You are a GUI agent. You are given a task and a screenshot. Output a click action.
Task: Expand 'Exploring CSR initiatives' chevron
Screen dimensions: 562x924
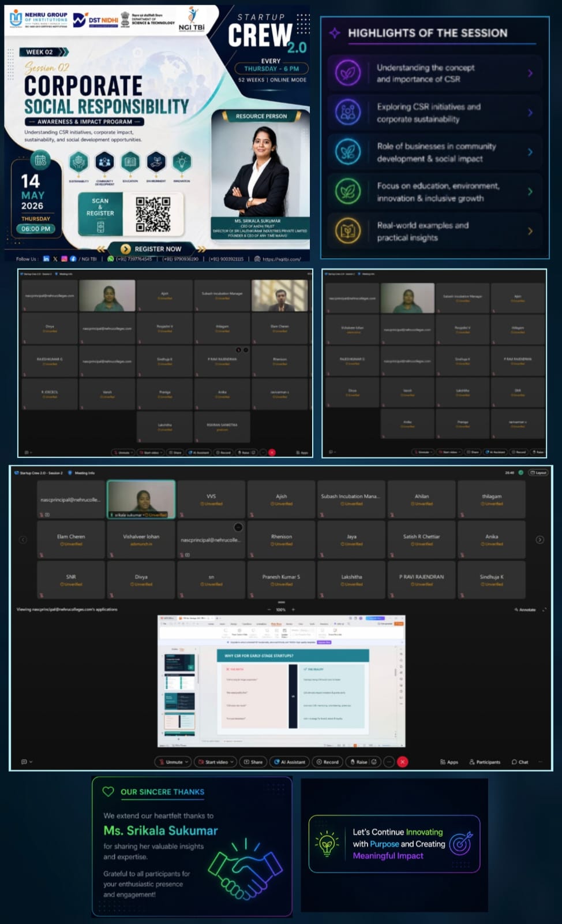click(x=530, y=113)
